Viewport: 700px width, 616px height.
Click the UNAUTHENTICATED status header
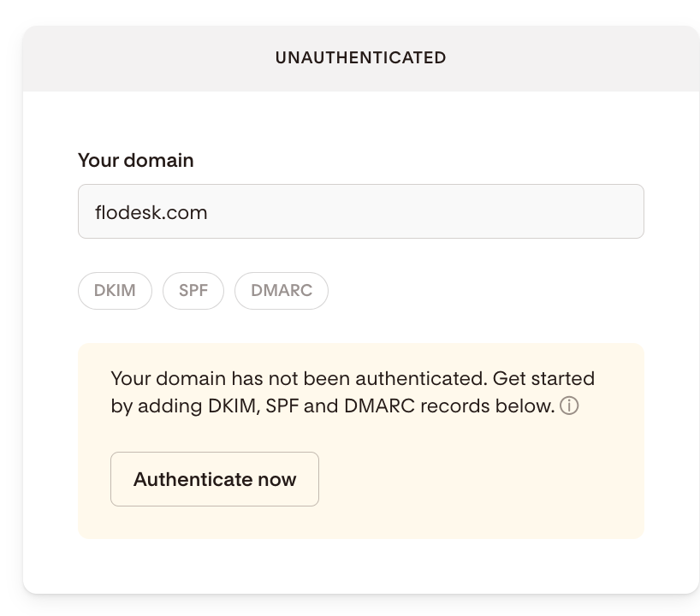(360, 58)
